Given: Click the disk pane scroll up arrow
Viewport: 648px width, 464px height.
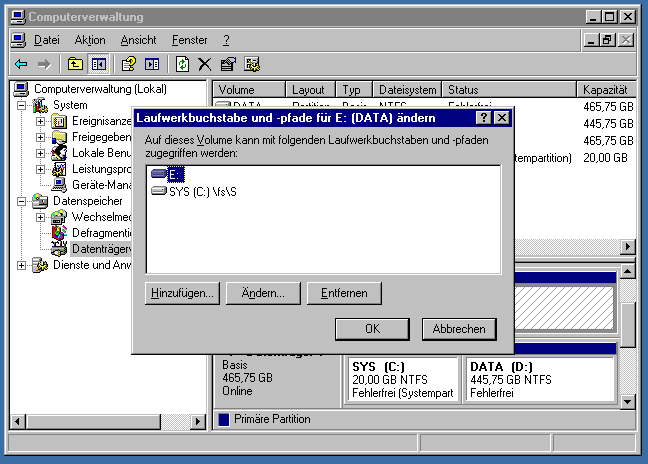Looking at the screenshot, I should coord(628,271).
